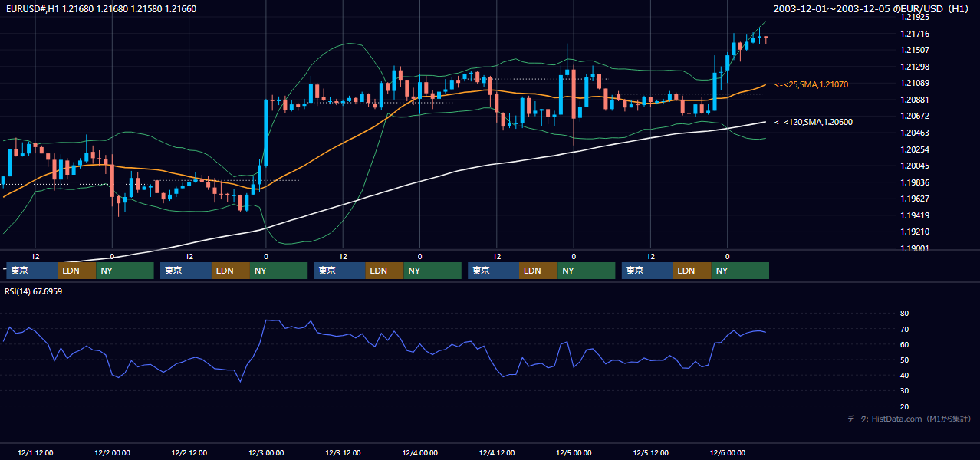Click RSI scale value 60

[904, 344]
